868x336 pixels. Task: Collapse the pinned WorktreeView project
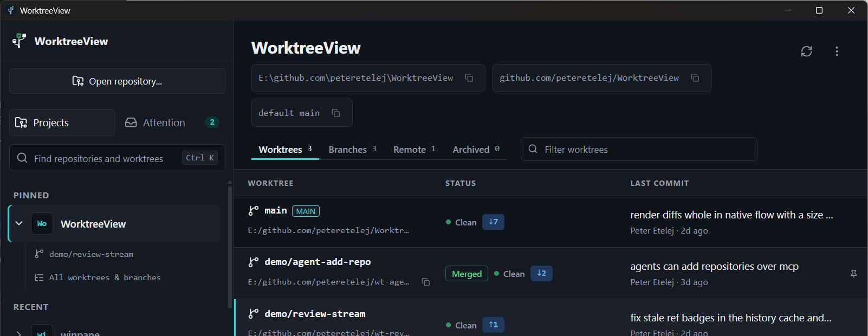click(19, 223)
